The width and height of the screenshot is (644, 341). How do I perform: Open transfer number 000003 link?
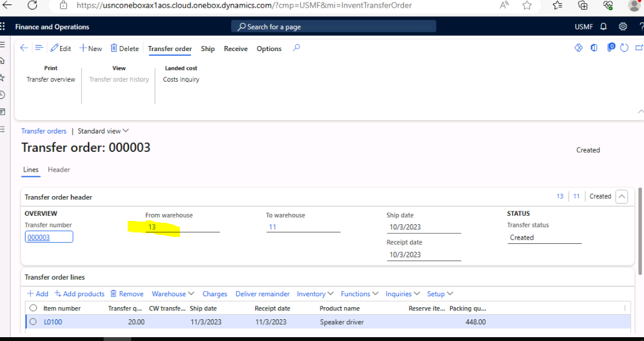click(x=38, y=238)
